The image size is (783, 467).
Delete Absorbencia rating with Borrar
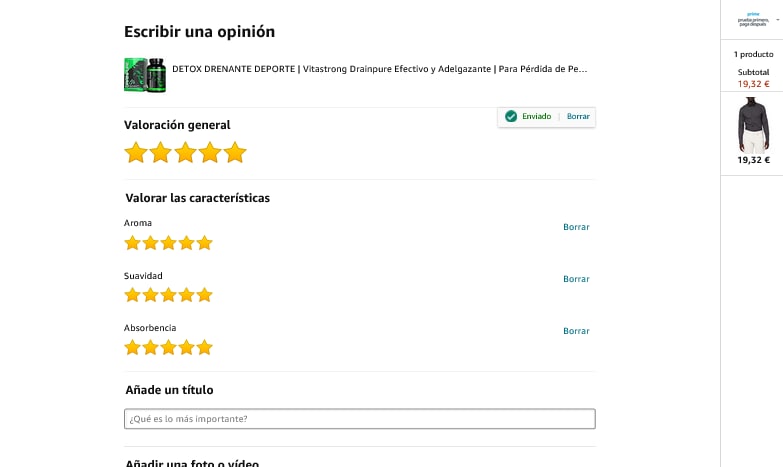tap(576, 331)
